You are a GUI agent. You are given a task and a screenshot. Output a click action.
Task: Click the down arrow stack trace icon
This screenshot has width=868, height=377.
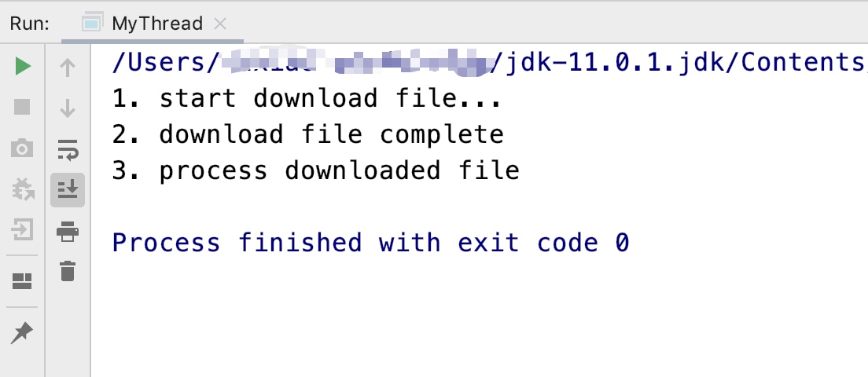[x=68, y=108]
